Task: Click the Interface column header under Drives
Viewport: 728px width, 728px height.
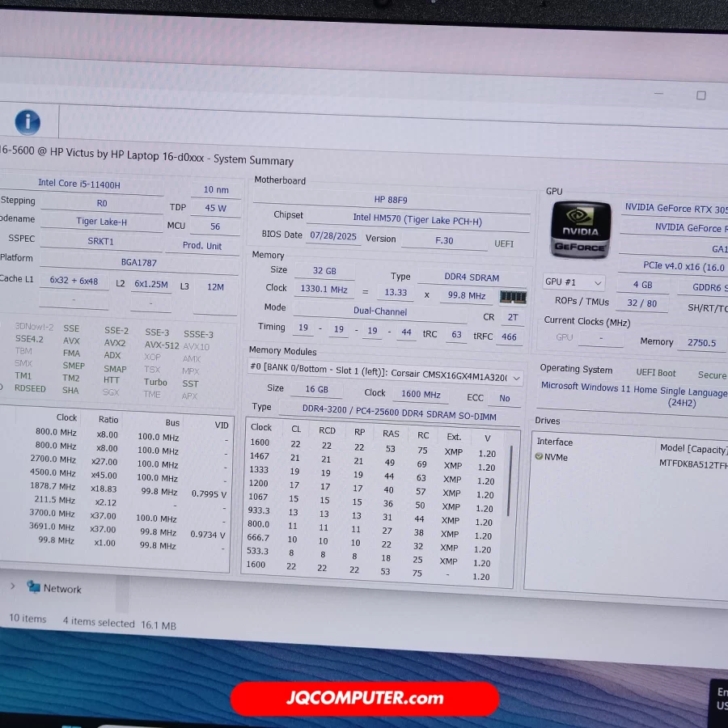Action: coord(555,442)
